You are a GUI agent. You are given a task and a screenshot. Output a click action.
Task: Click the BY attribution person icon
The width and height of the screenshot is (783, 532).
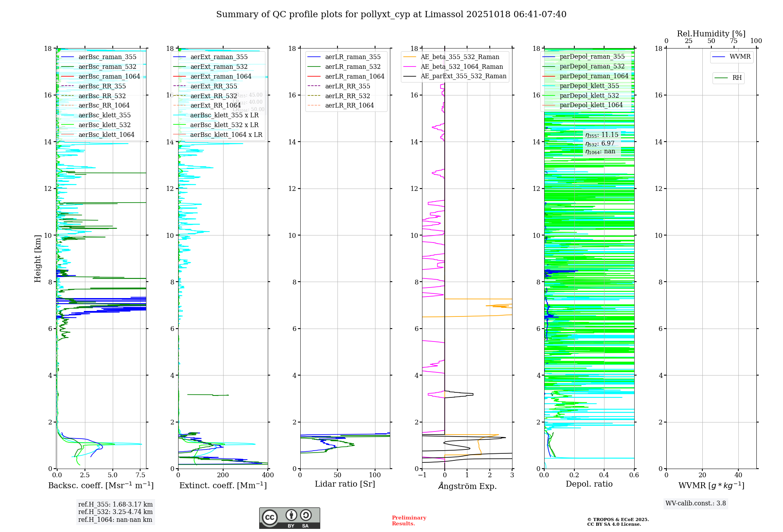[x=291, y=515]
